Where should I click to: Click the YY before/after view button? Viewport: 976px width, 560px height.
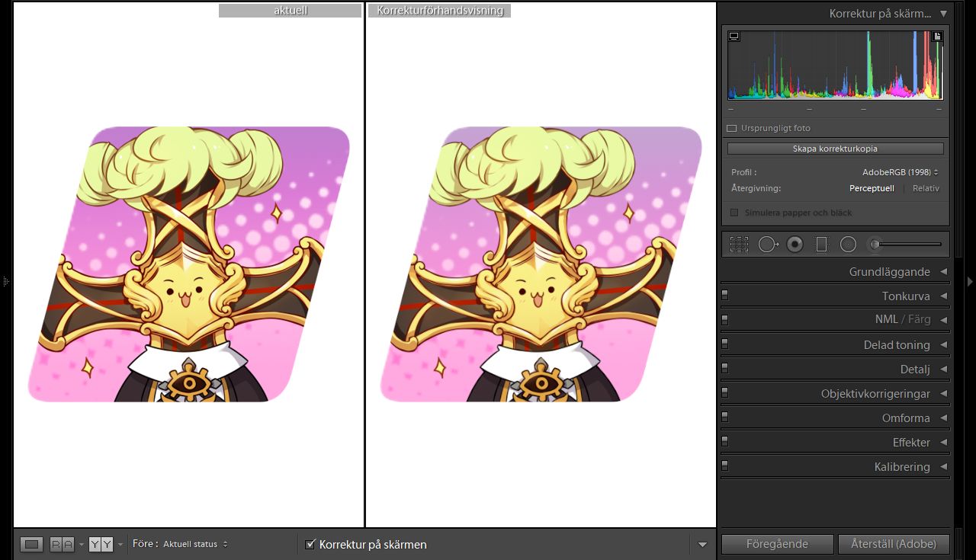[101, 544]
